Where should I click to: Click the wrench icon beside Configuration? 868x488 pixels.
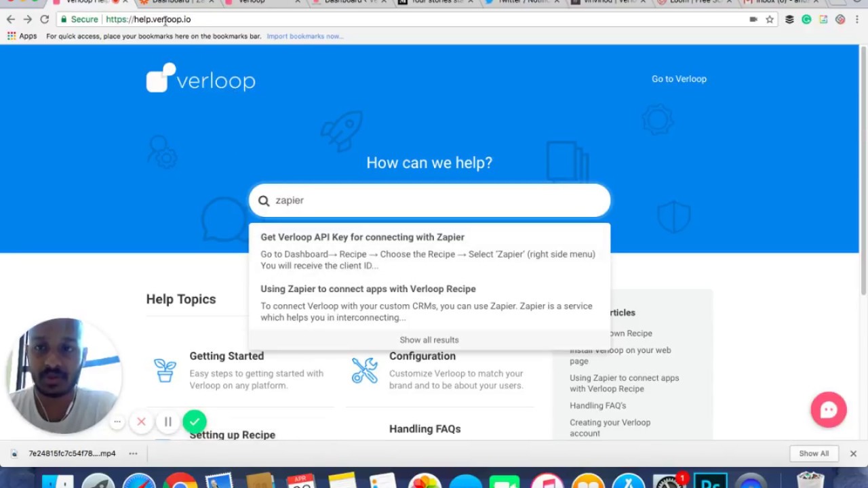364,370
